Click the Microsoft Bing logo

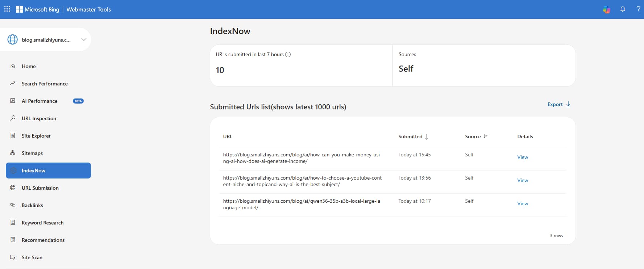(38, 9)
